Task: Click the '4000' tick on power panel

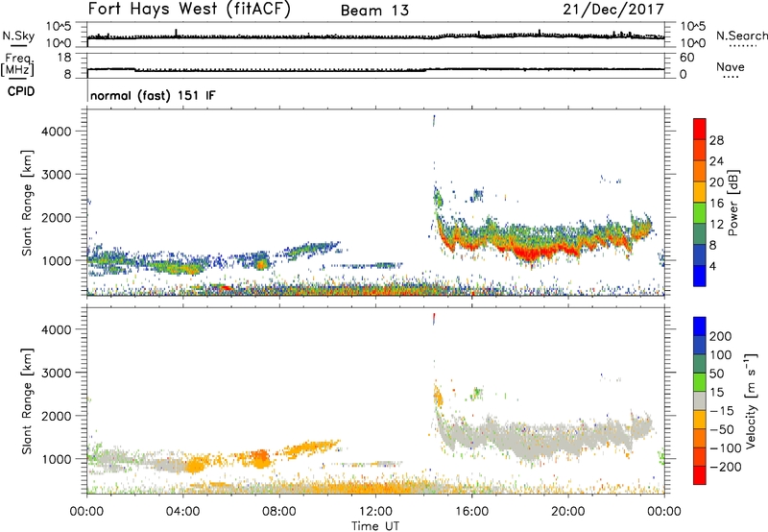Action: pos(57,132)
